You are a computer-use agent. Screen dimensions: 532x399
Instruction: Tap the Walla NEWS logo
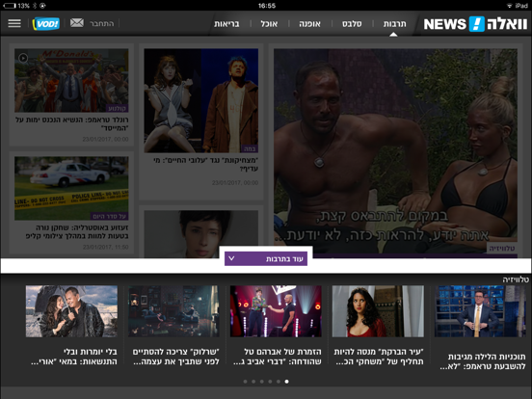[x=475, y=24]
